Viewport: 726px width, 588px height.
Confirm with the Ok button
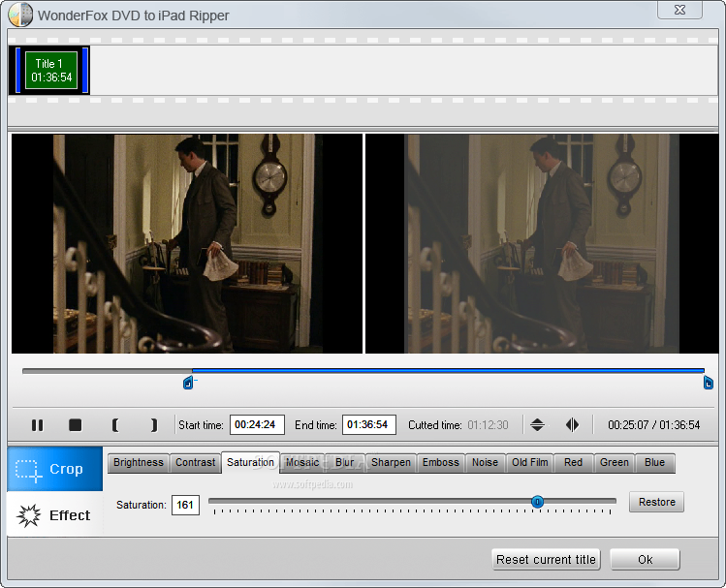pyautogui.click(x=645, y=560)
